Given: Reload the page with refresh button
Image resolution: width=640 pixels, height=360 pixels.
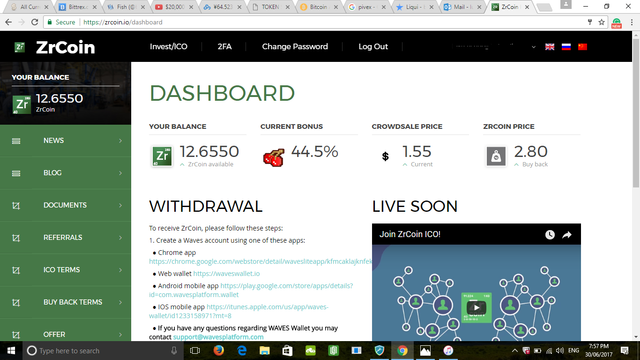Looking at the screenshot, I should pos(35,22).
